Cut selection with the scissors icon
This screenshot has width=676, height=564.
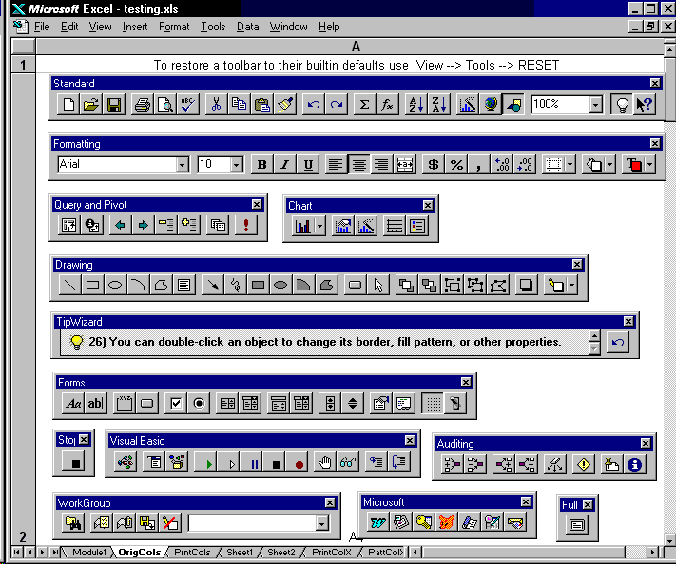[x=216, y=104]
